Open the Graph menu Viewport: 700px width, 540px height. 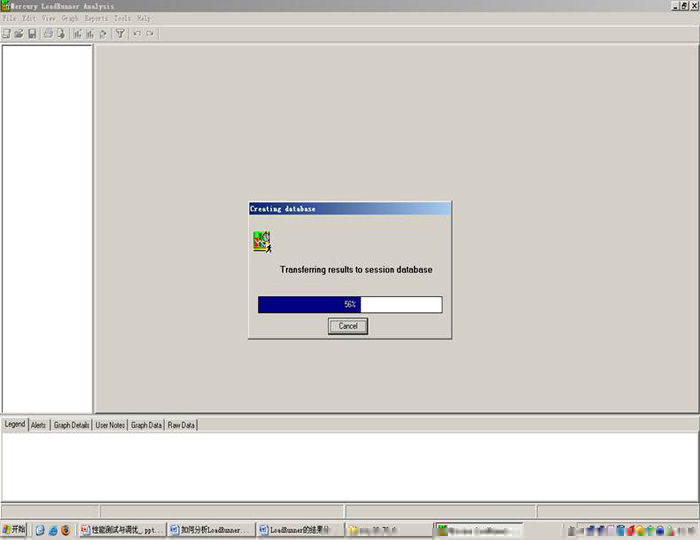70,18
